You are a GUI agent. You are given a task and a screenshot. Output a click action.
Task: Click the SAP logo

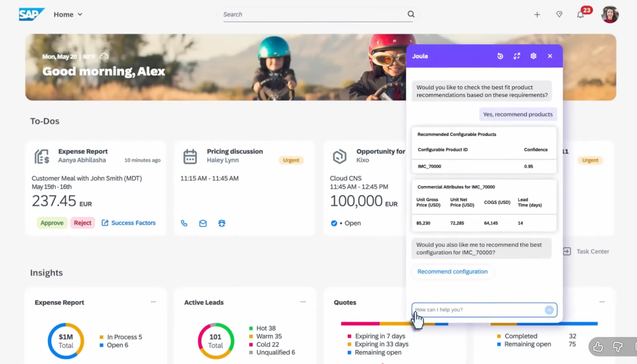pyautogui.click(x=31, y=14)
